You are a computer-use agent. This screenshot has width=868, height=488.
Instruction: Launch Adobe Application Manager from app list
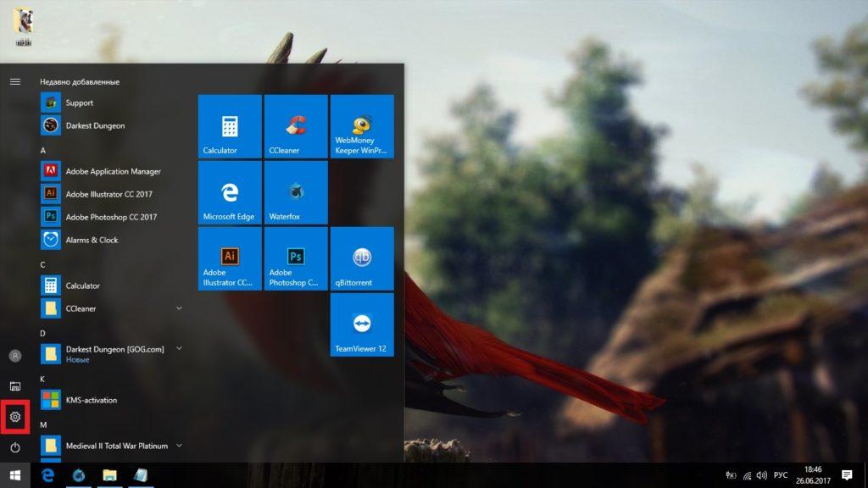[x=111, y=171]
